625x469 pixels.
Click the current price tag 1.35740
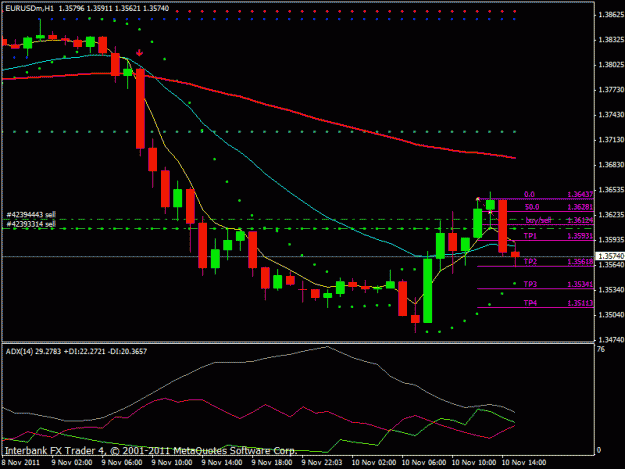tap(610, 256)
